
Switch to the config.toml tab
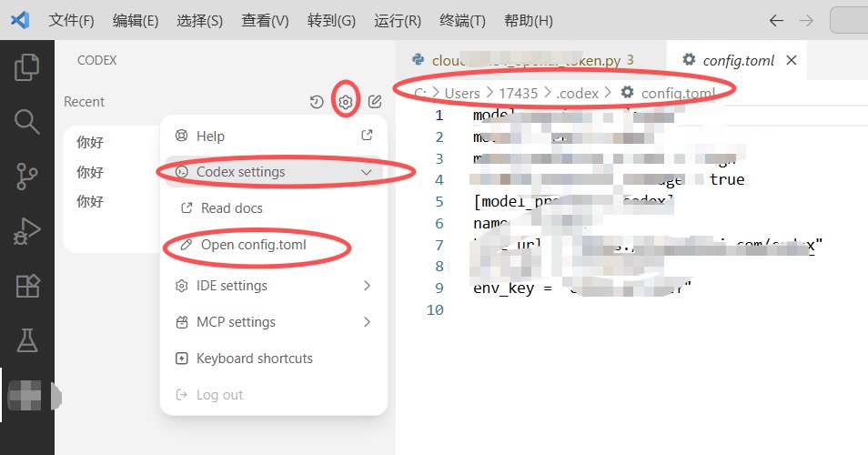pos(738,60)
